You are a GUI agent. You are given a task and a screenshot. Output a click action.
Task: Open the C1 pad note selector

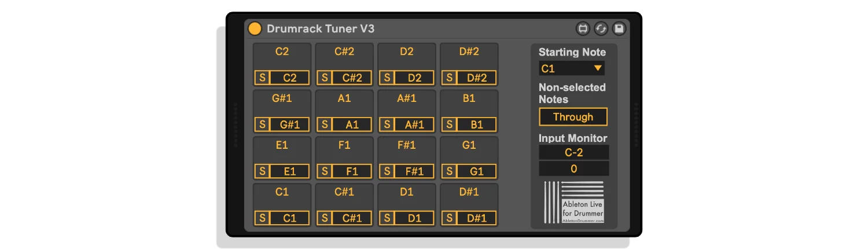pyautogui.click(x=289, y=218)
